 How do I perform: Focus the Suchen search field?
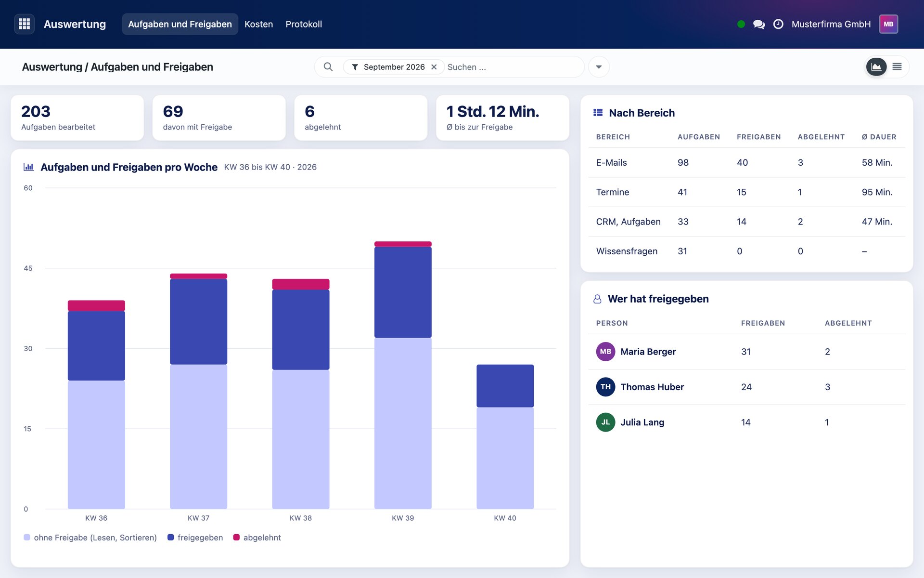click(513, 67)
